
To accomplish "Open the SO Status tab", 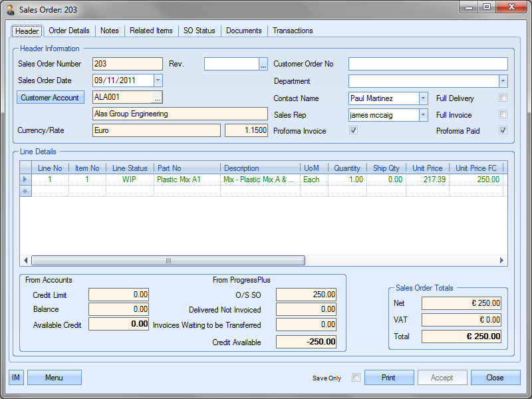I will 199,31.
